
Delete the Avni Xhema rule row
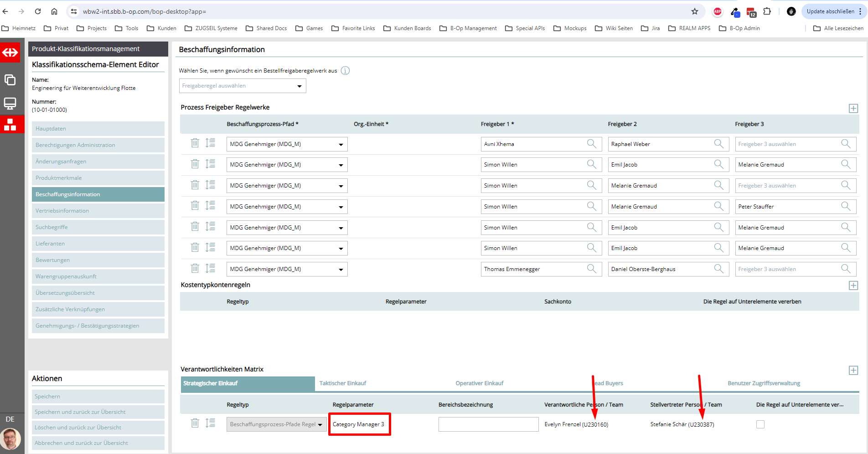(195, 143)
